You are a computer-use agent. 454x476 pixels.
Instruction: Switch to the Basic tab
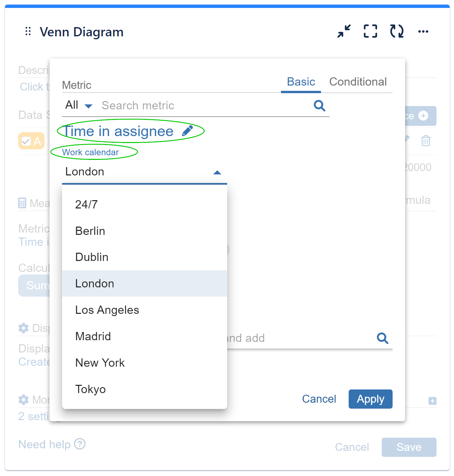[300, 82]
